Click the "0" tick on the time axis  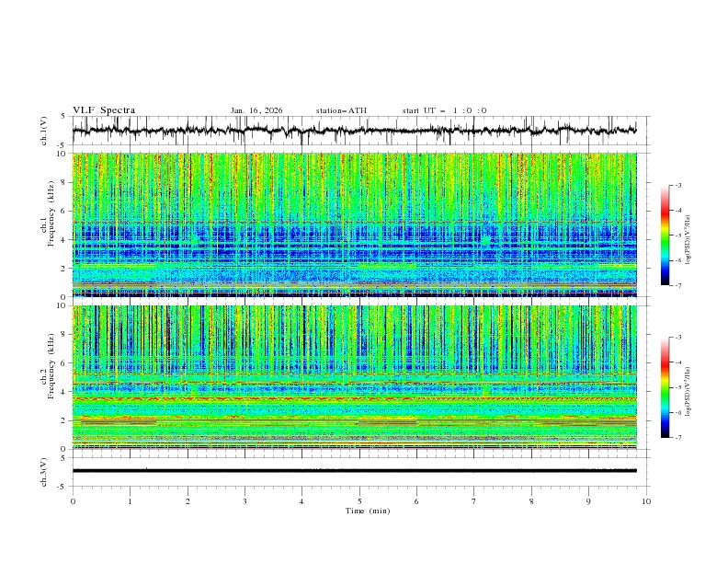73,501
